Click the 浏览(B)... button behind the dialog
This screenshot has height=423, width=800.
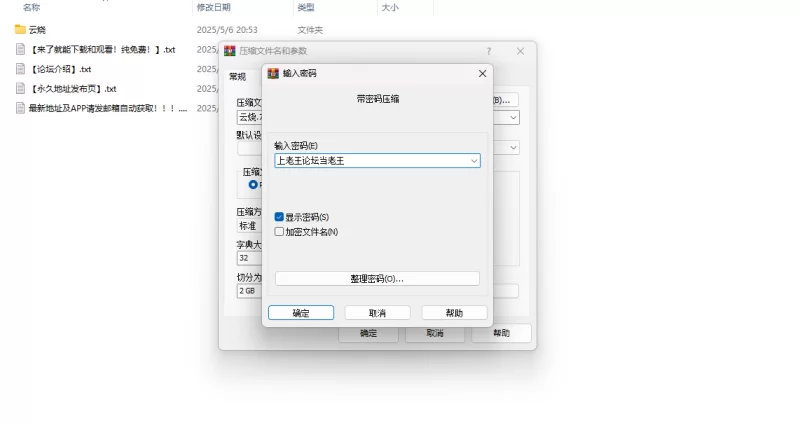click(x=505, y=100)
